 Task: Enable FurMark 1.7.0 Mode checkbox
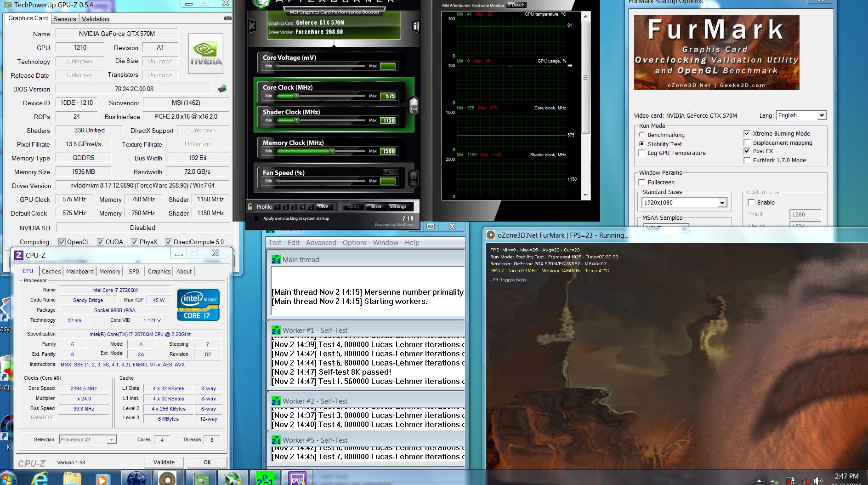(x=747, y=160)
